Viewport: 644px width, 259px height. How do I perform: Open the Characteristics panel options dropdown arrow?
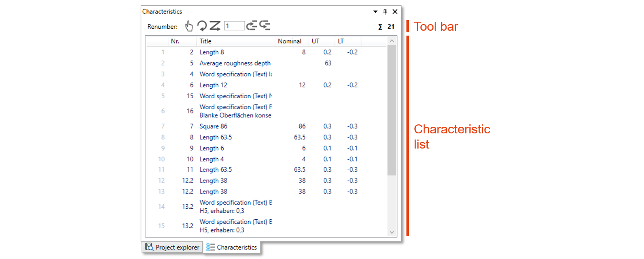375,12
